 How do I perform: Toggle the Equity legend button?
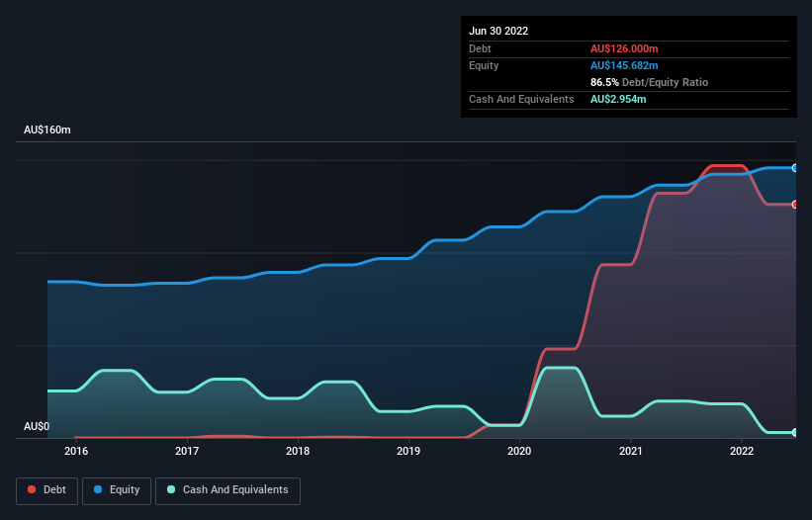(x=117, y=490)
